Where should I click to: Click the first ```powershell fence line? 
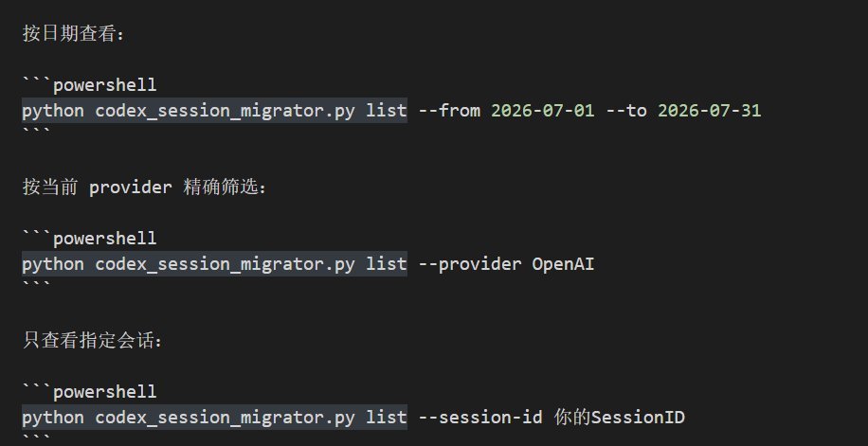[89, 84]
